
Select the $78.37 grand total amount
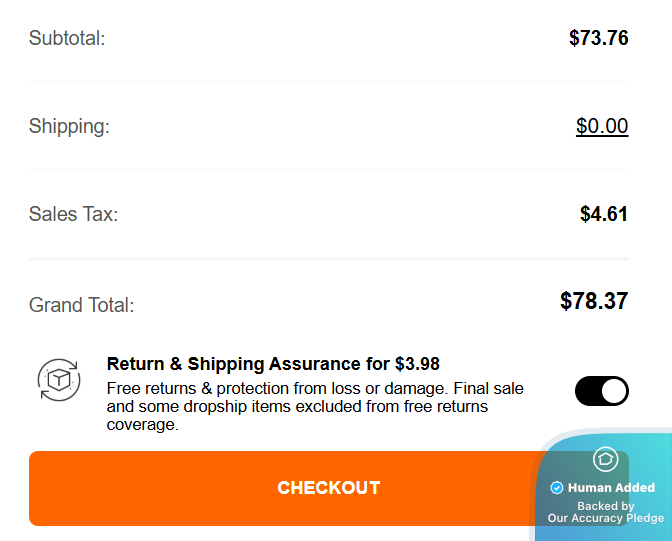point(594,301)
